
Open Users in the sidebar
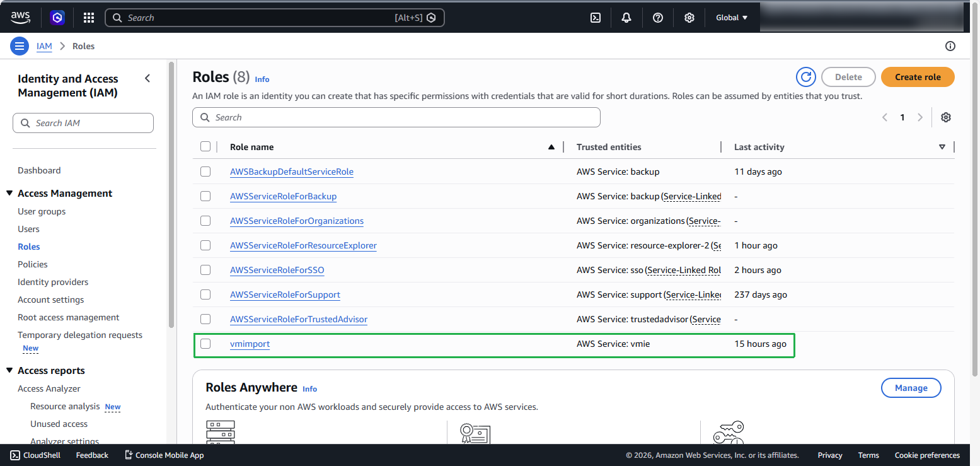coord(28,229)
